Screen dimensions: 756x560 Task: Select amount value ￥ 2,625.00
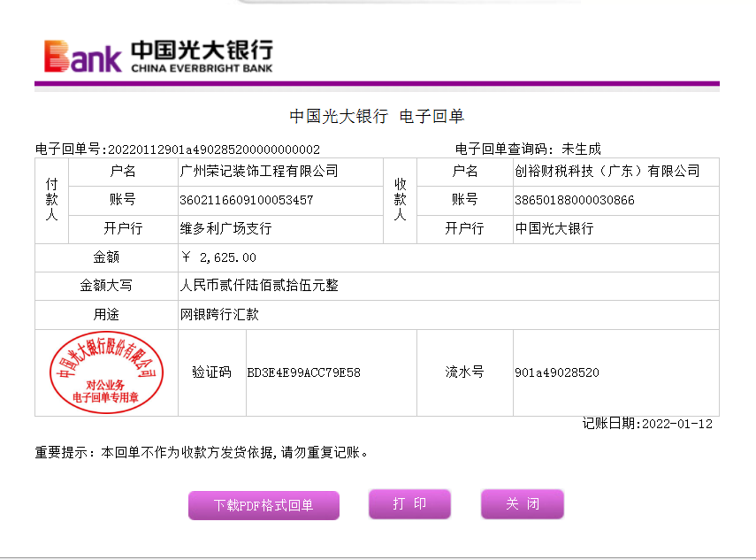click(219, 257)
